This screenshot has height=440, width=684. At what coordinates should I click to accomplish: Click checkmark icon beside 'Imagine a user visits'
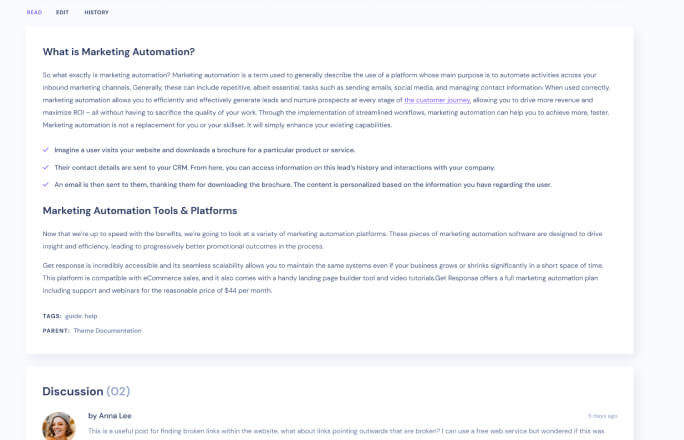pos(46,150)
